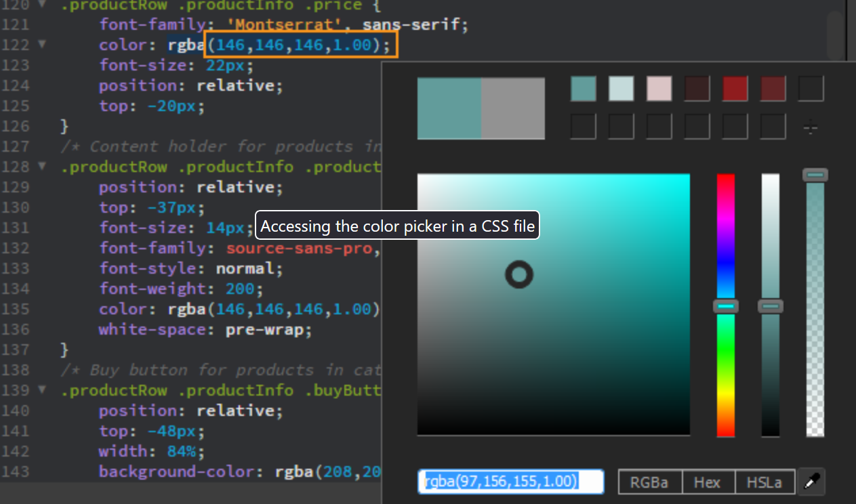856x504 pixels.
Task: Select the dark maroon saved color swatch
Action: coord(697,89)
